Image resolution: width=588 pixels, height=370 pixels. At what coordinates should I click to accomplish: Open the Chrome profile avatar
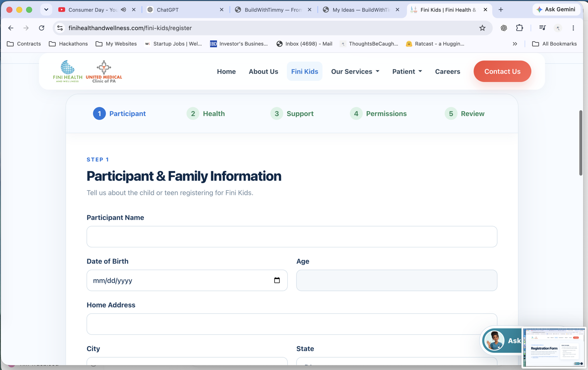point(558,28)
